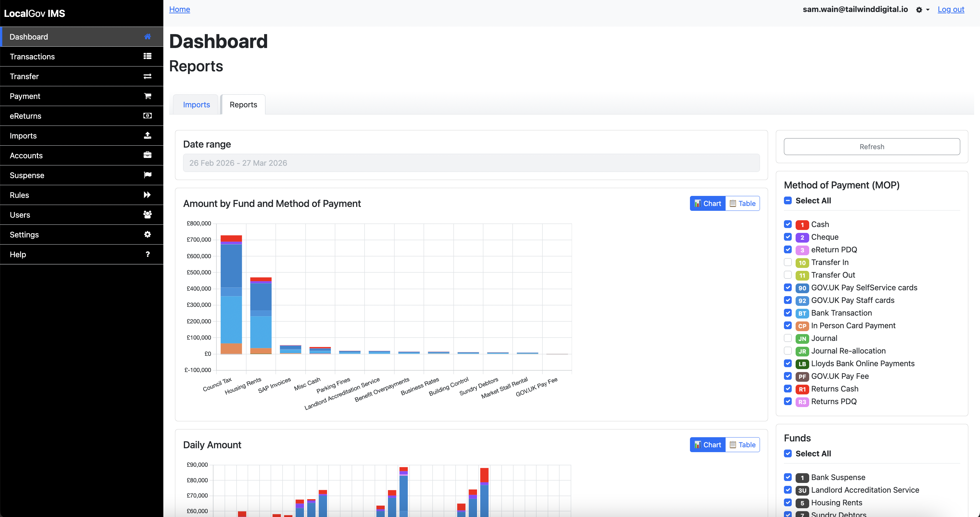Click the Imports upload icon in sidebar

[x=147, y=136]
